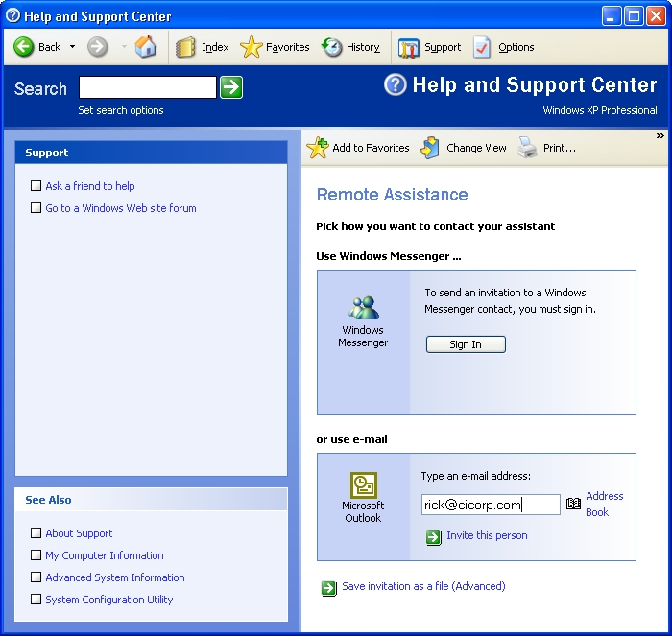672x636 pixels.
Task: Click the Index toolbar label
Action: pos(215,47)
